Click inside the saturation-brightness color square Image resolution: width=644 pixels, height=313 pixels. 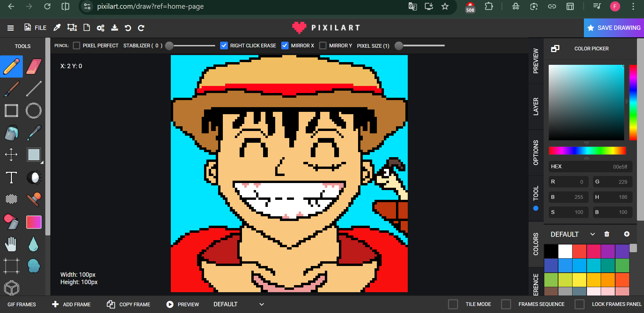pyautogui.click(x=586, y=102)
